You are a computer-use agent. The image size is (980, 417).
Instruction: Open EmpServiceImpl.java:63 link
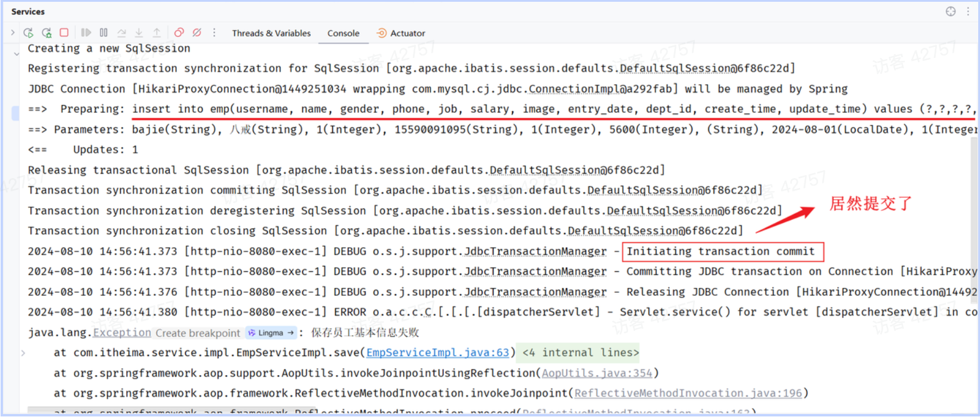(437, 352)
